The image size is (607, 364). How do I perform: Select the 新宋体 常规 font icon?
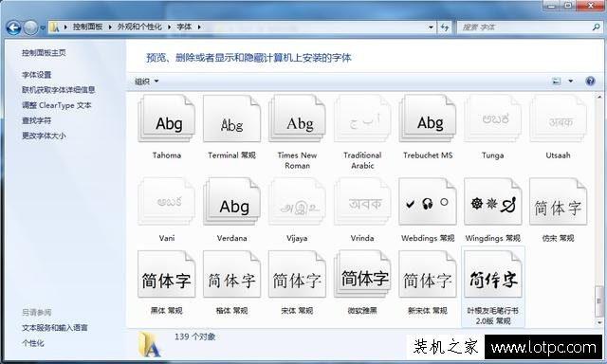pyautogui.click(x=428, y=274)
